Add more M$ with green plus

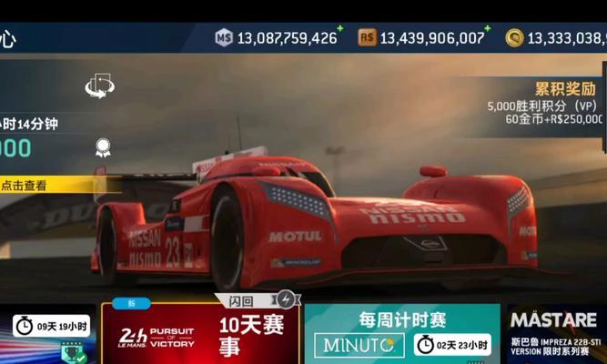pyautogui.click(x=339, y=28)
